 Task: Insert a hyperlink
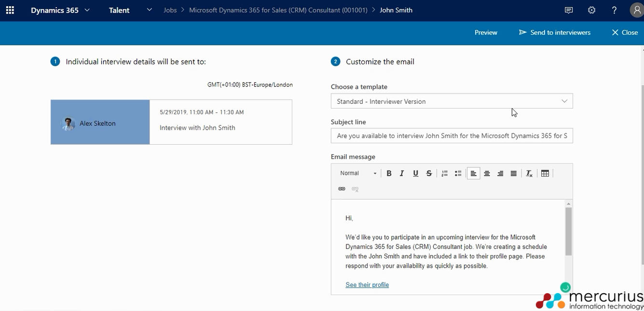[x=342, y=189]
